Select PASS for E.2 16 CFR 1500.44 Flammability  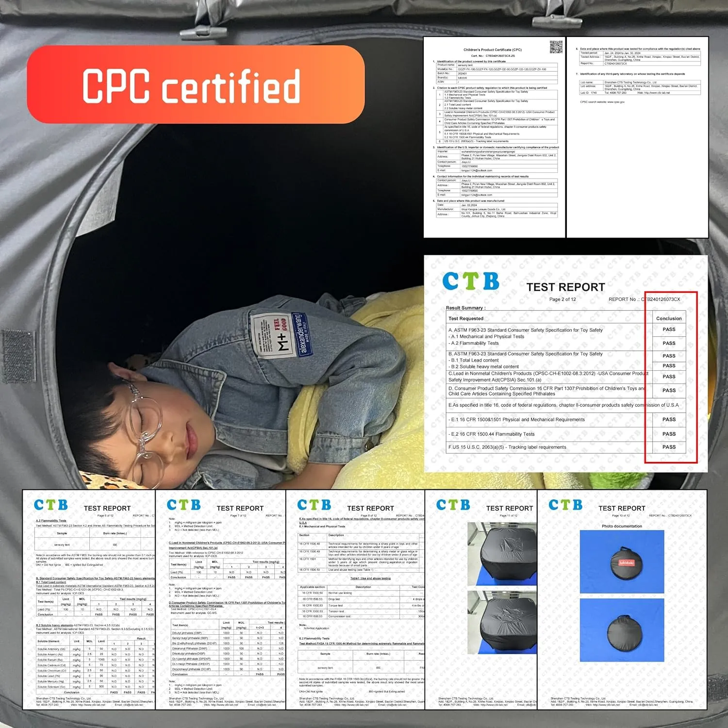(x=669, y=434)
